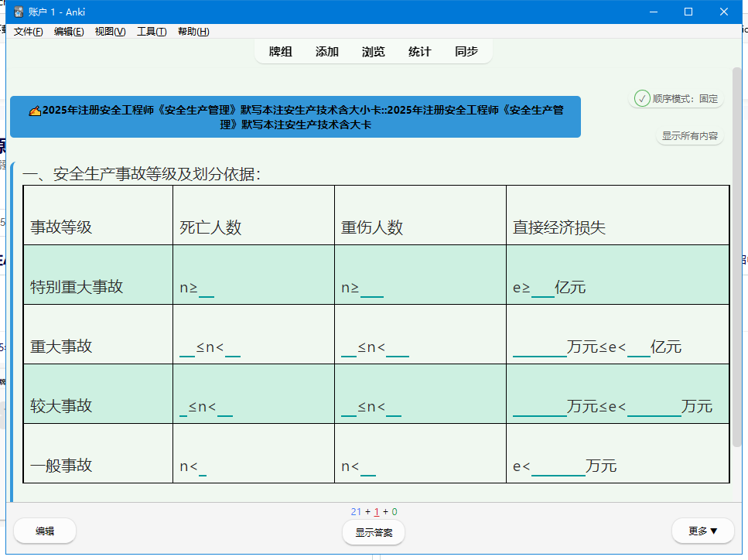Click the green review count 0

click(394, 512)
